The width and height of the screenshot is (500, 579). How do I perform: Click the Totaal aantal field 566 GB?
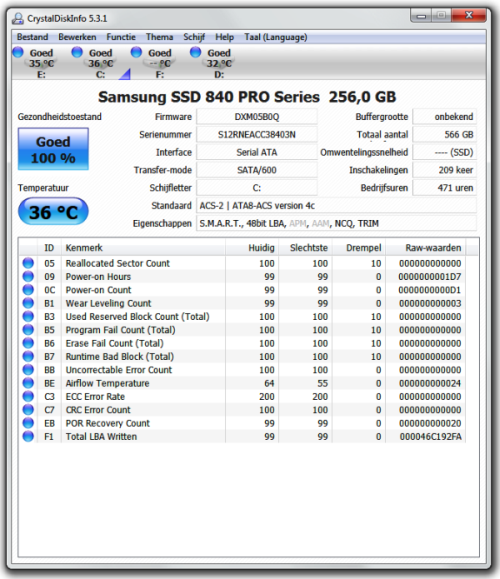point(445,134)
